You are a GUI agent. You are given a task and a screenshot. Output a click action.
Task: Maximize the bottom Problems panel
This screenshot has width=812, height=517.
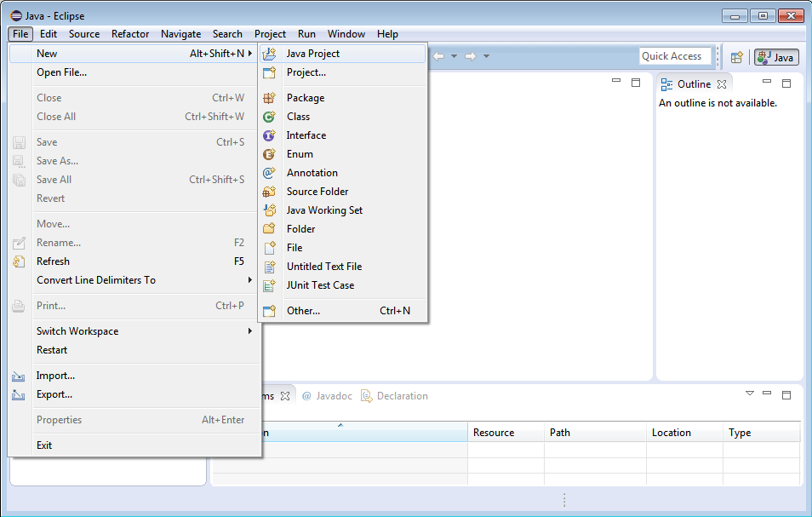pos(786,394)
